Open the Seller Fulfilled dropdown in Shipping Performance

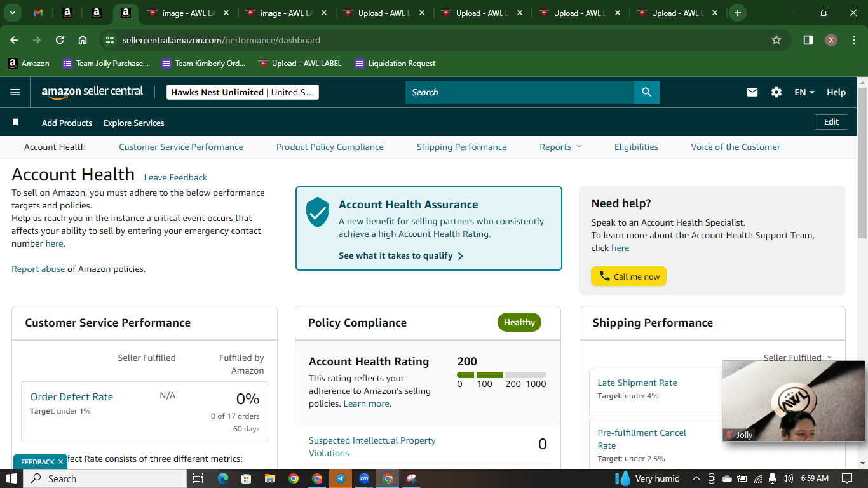click(x=797, y=358)
